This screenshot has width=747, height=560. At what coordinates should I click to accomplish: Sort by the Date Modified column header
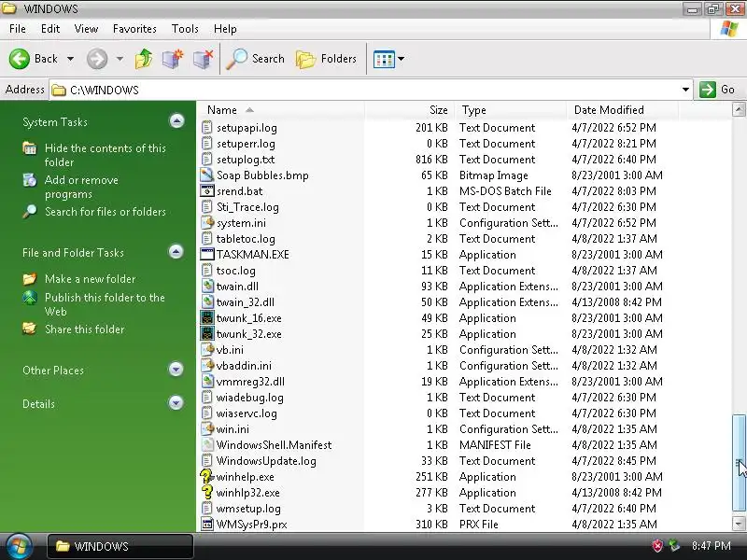(x=622, y=110)
